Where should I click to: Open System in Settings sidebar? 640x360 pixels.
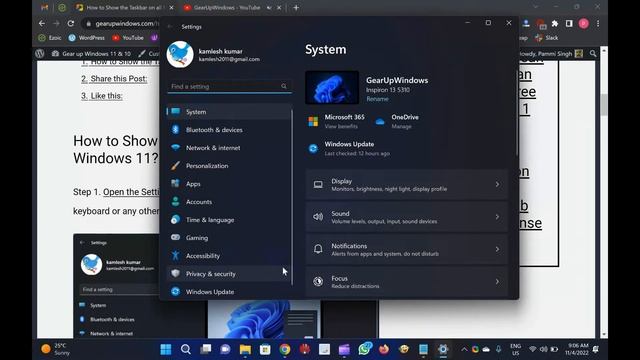pyautogui.click(x=229, y=112)
